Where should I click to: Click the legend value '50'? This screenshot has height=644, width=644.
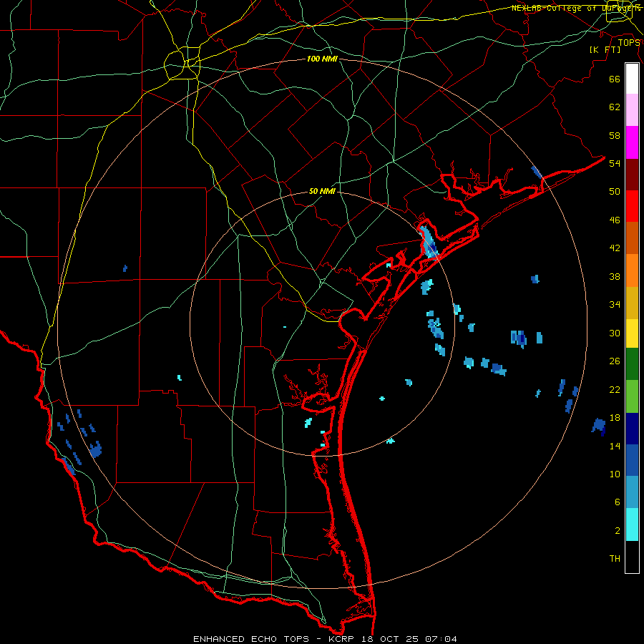(615, 191)
